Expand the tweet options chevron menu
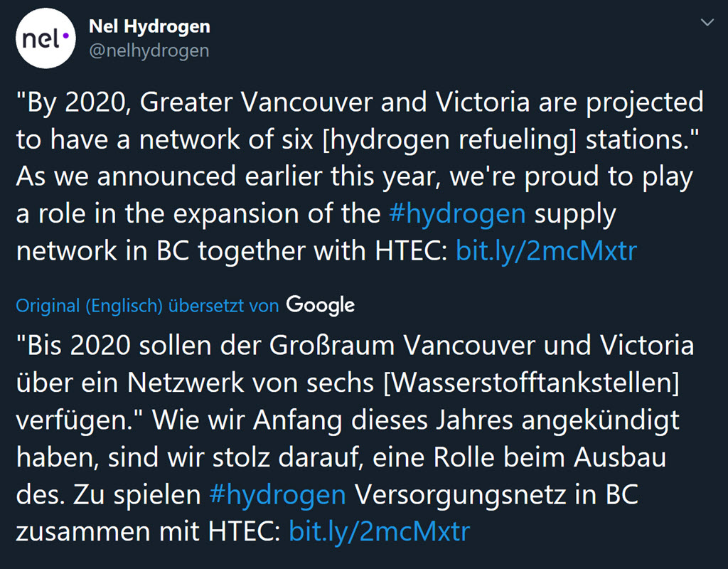This screenshot has height=569, width=728. click(707, 23)
